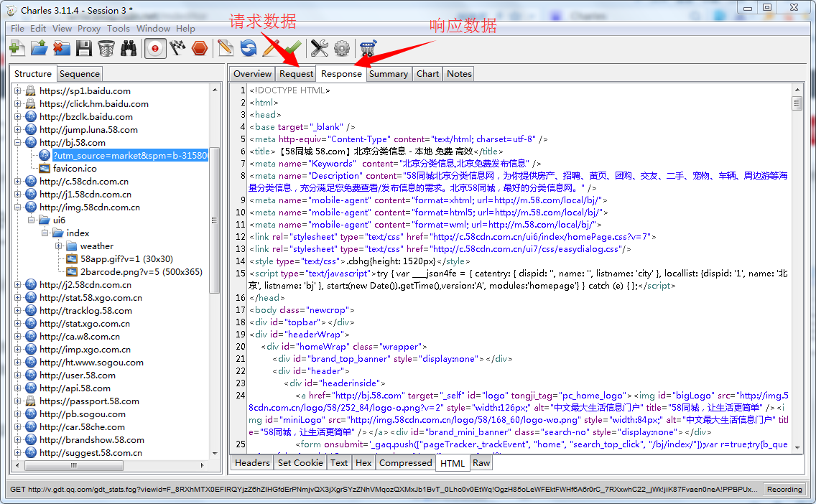Collapse the http://bj.58.com node
The width and height of the screenshot is (816, 504).
17,143
